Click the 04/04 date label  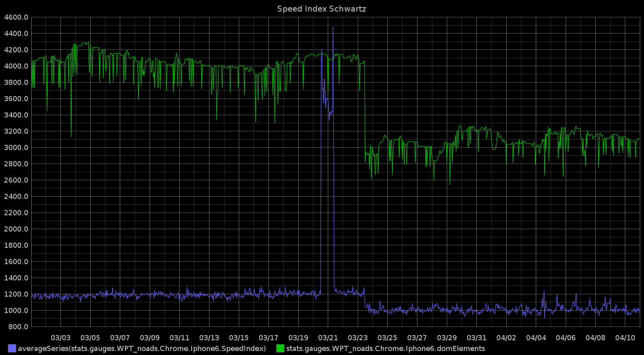pyautogui.click(x=536, y=338)
